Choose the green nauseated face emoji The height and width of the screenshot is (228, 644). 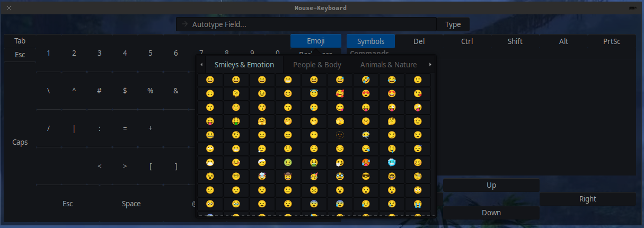[x=288, y=162]
